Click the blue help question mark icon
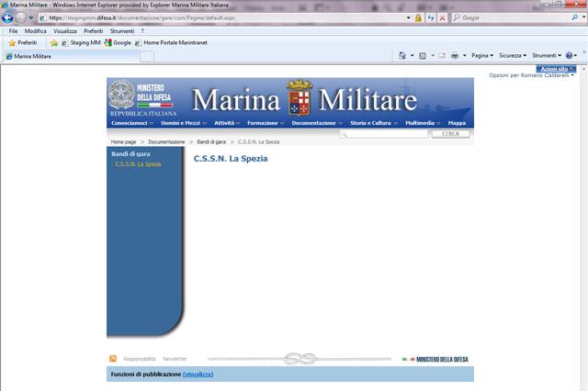 click(569, 55)
